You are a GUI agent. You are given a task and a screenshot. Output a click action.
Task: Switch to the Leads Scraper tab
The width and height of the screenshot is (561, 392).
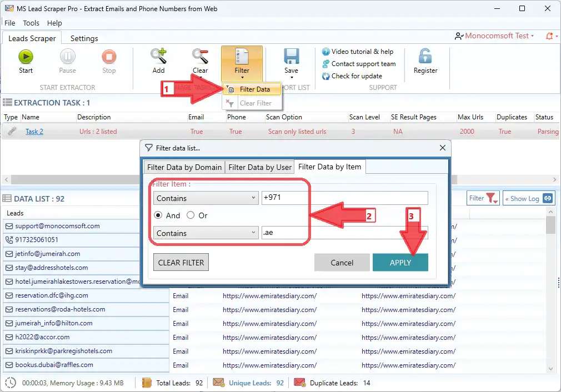(32, 38)
